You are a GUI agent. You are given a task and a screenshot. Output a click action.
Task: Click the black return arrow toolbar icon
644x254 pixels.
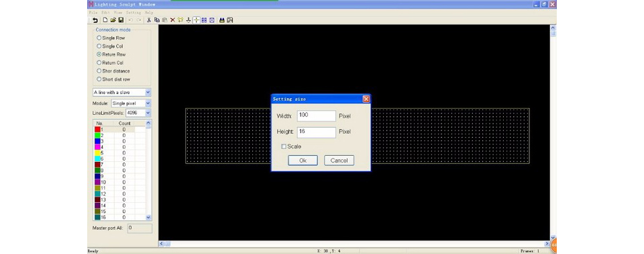[95, 19]
